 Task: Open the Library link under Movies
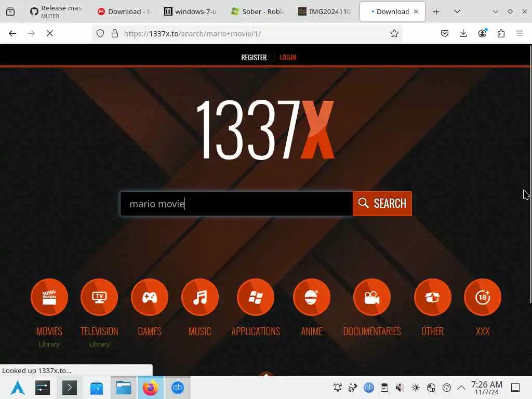tap(49, 344)
